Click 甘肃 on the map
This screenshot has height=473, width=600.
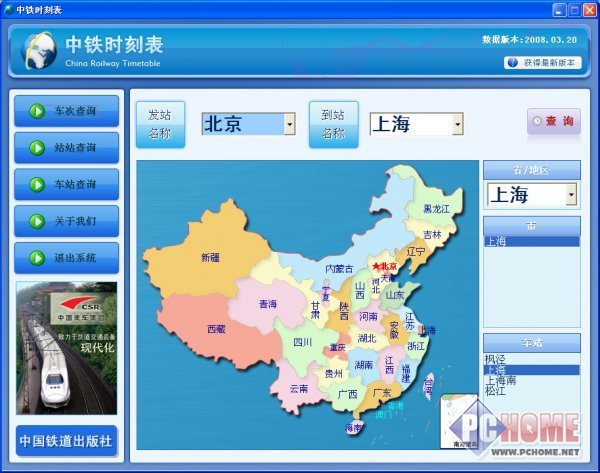(x=315, y=309)
